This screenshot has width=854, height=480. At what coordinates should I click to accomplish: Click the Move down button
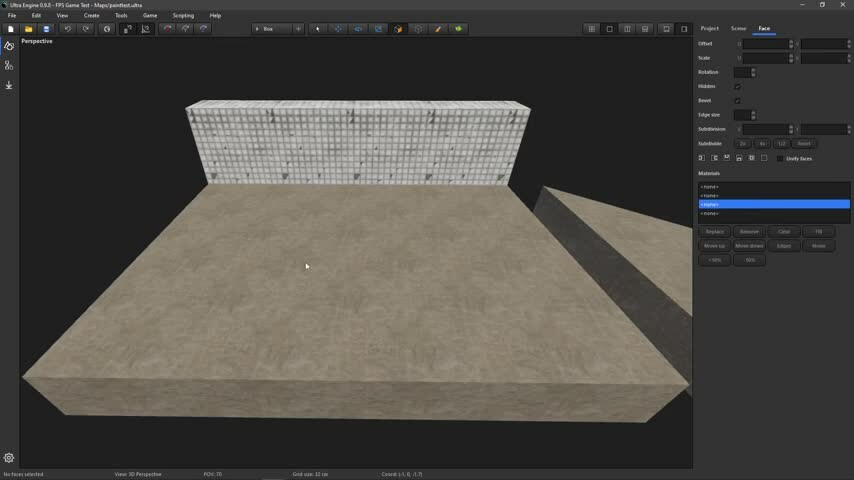click(x=749, y=246)
